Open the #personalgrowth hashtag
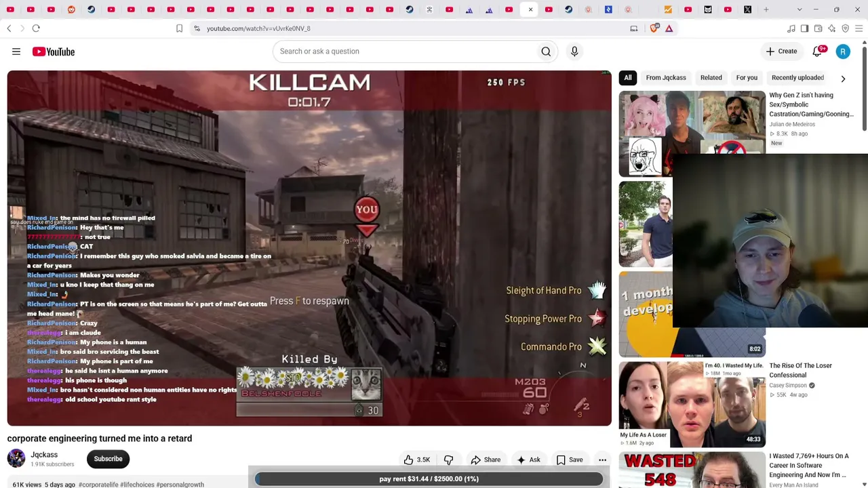This screenshot has width=868, height=488. click(x=180, y=485)
